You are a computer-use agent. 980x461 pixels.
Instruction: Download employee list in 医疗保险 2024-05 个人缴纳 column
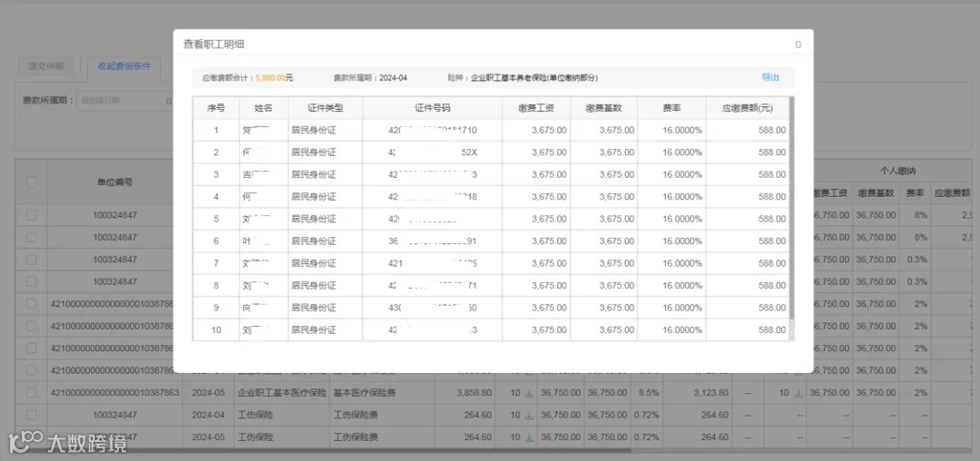coord(799,394)
